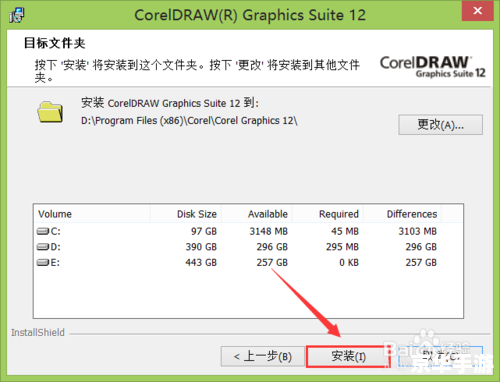Select the D: drive icon

pos(43,247)
